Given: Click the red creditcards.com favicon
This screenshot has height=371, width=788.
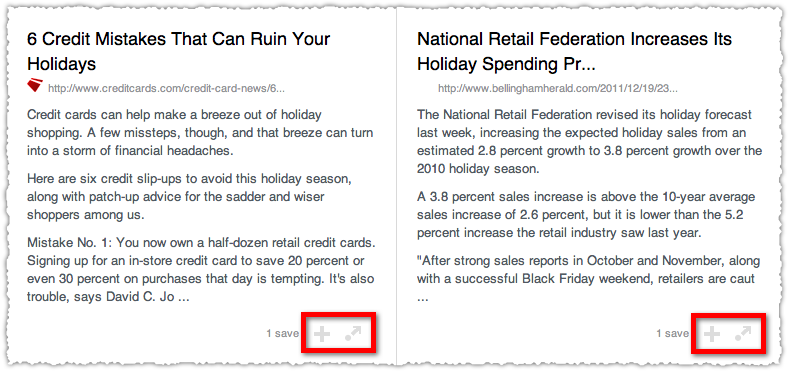Looking at the screenshot, I should 35,85.
